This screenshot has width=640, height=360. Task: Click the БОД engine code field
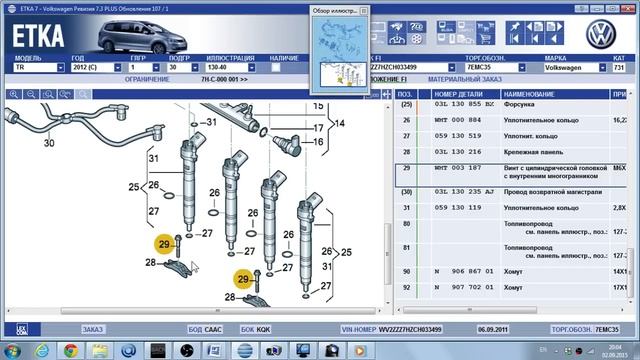click(x=205, y=329)
